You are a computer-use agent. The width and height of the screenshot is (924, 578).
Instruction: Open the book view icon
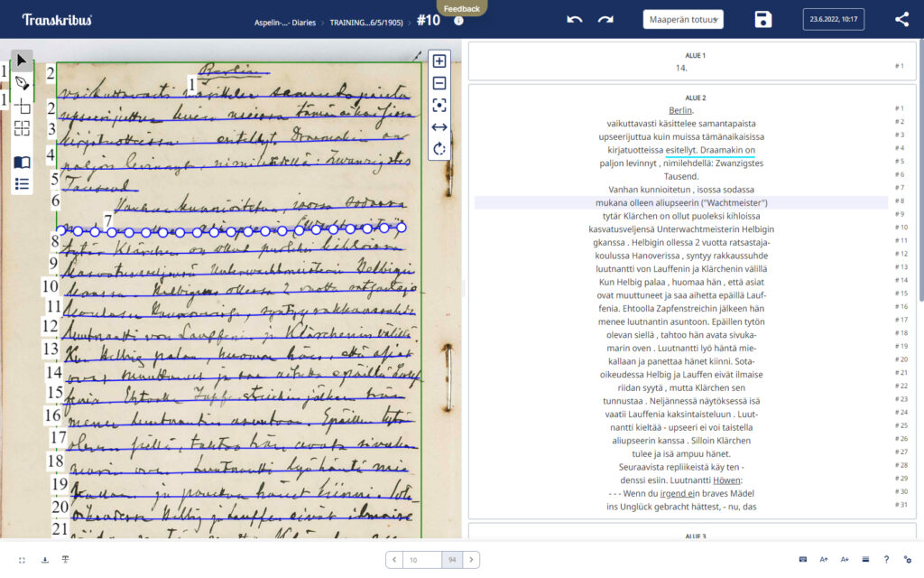coord(22,162)
